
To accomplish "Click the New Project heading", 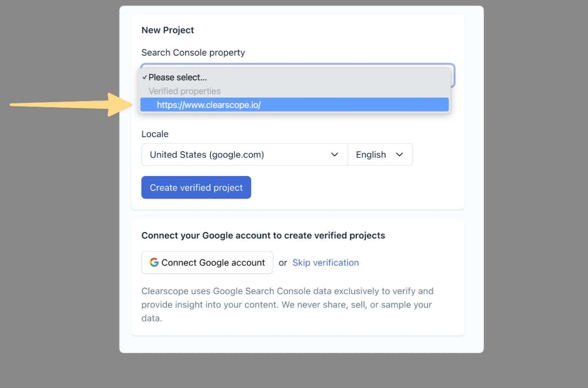I will click(167, 30).
